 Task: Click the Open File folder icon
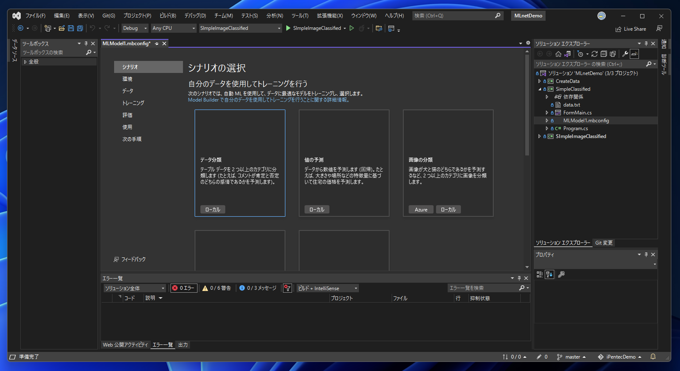tap(62, 28)
